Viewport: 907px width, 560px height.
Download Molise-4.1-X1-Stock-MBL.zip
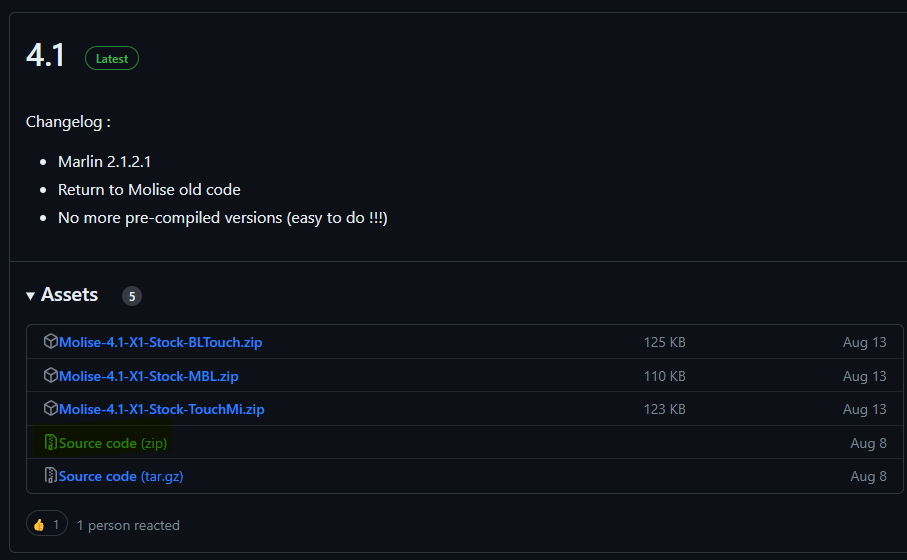pyautogui.click(x=149, y=376)
